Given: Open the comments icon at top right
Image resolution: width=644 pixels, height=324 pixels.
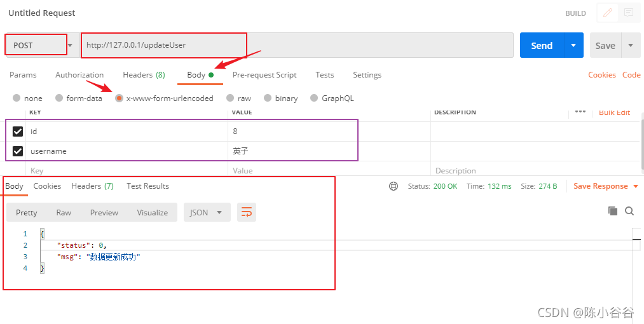Looking at the screenshot, I should pyautogui.click(x=628, y=13).
